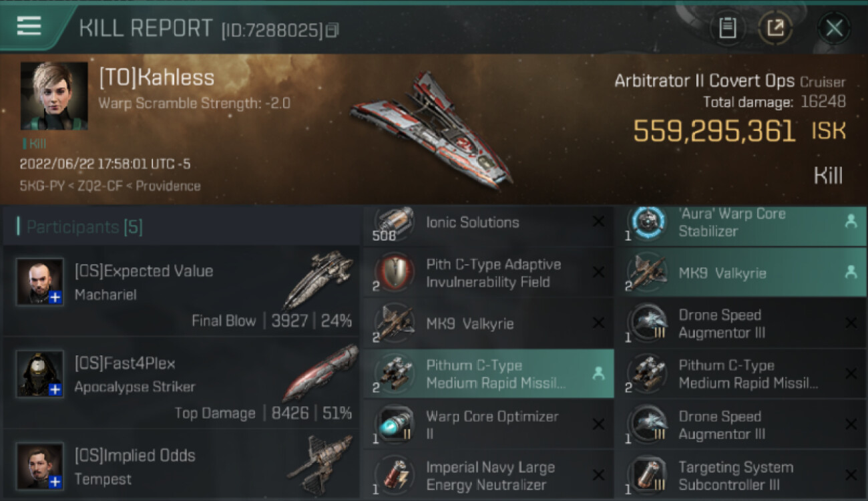Add Fast4Plex as contact plus icon
The width and height of the screenshot is (868, 501).
coord(56,389)
